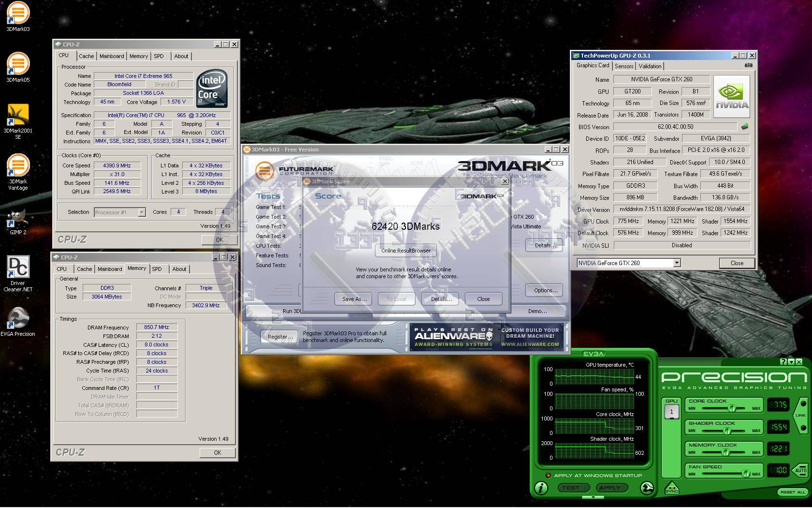The height and width of the screenshot is (508, 812).
Task: Click the NVIDIA logo in GPU-Z
Action: [732, 96]
